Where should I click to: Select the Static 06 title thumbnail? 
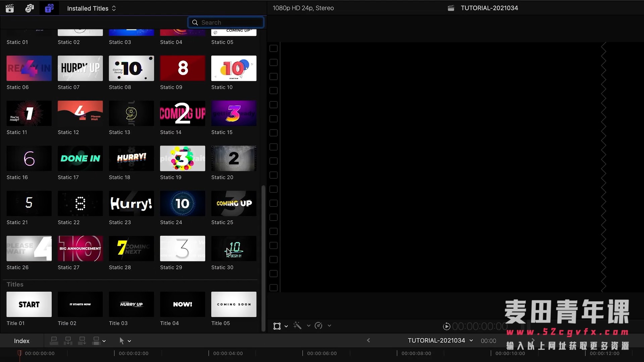coord(29,68)
